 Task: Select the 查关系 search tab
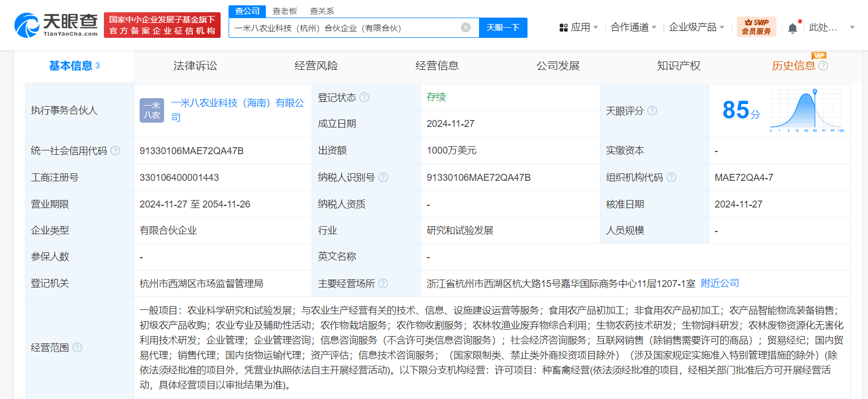pyautogui.click(x=322, y=11)
